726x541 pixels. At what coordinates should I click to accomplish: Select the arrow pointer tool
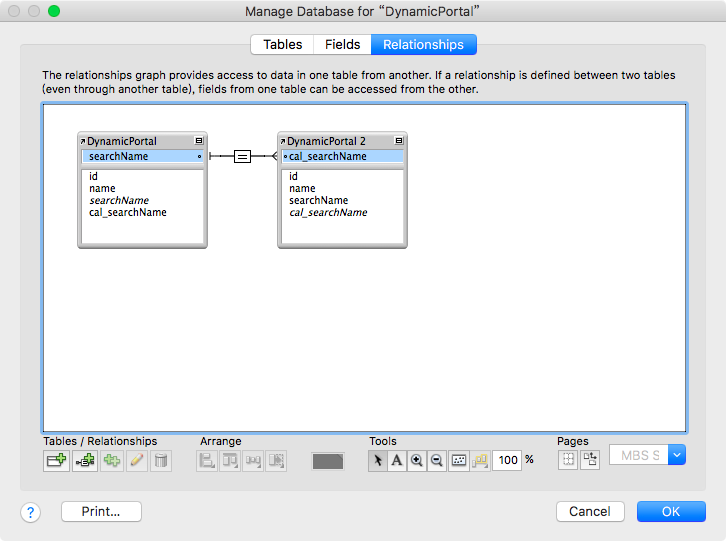click(378, 460)
